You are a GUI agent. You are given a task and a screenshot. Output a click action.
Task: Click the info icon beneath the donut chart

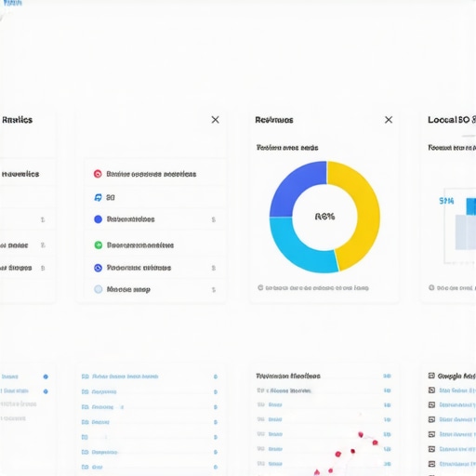tap(260, 287)
